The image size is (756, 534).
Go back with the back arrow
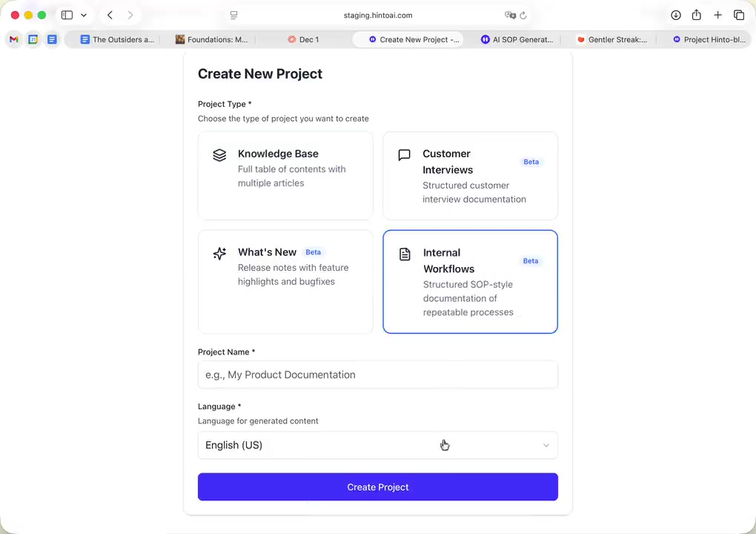click(110, 15)
